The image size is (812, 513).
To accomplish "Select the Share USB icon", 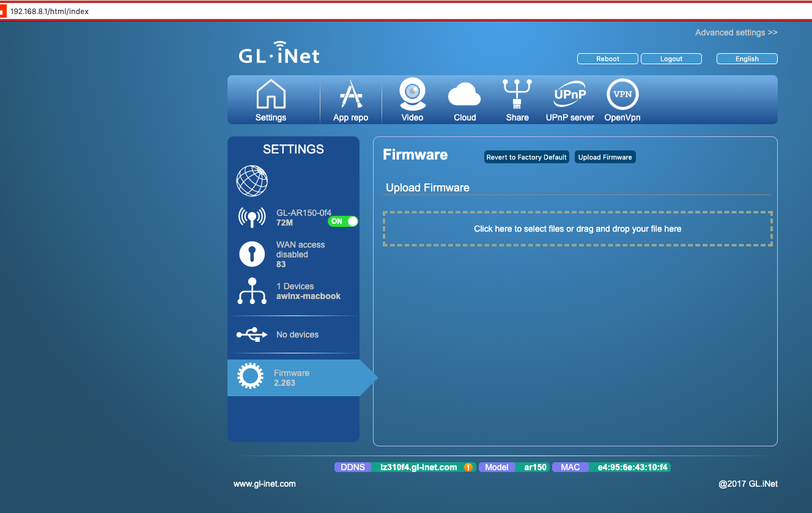I will click(x=517, y=95).
